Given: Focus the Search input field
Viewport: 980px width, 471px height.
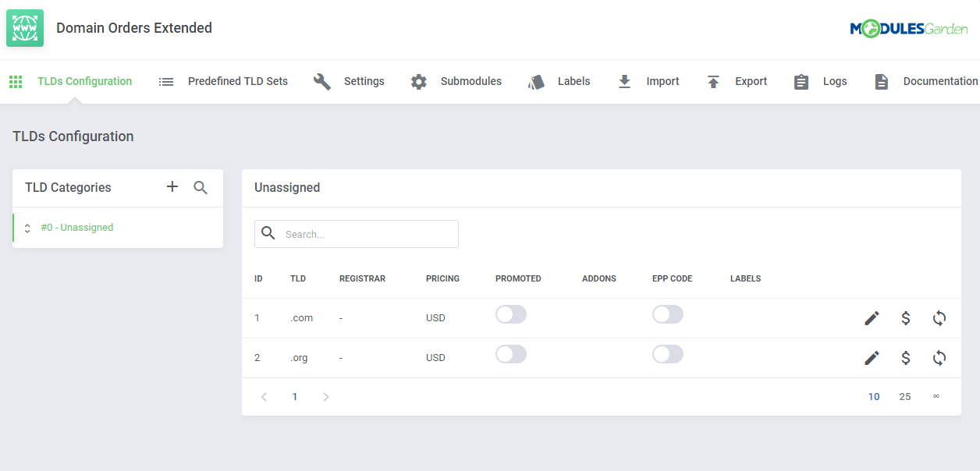Looking at the screenshot, I should 357,234.
